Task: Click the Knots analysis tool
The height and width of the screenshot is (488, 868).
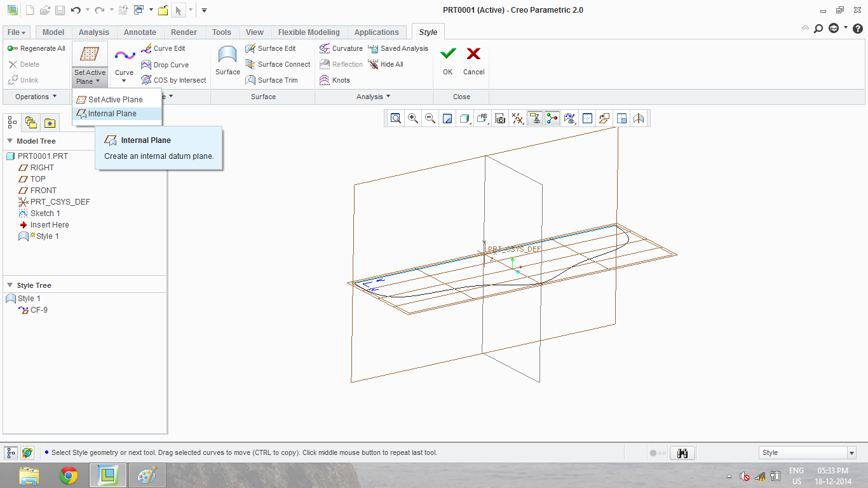Action: click(x=334, y=80)
